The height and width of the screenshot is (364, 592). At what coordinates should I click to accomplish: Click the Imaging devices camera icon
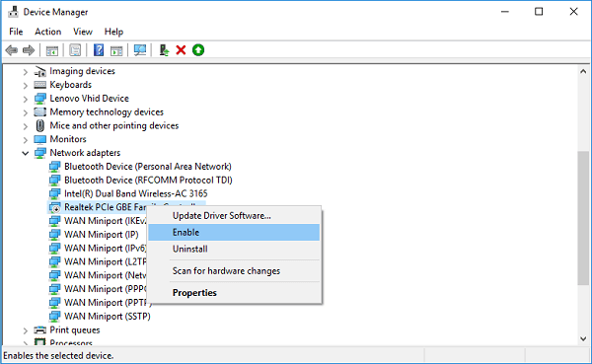tap(40, 71)
